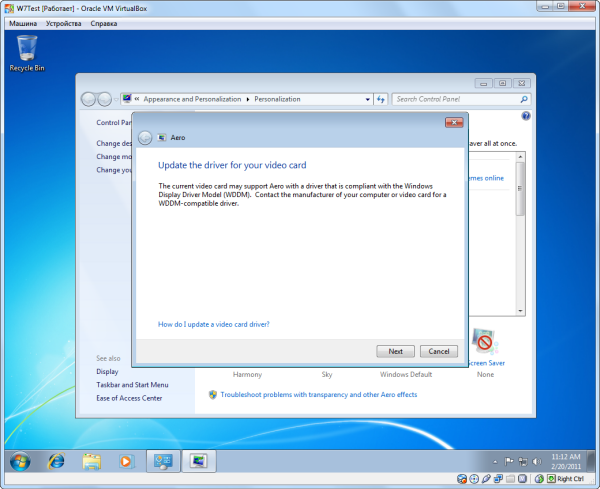The height and width of the screenshot is (489, 600).
Task: Open the Recycle Bin desktop icon
Action: pos(27,53)
